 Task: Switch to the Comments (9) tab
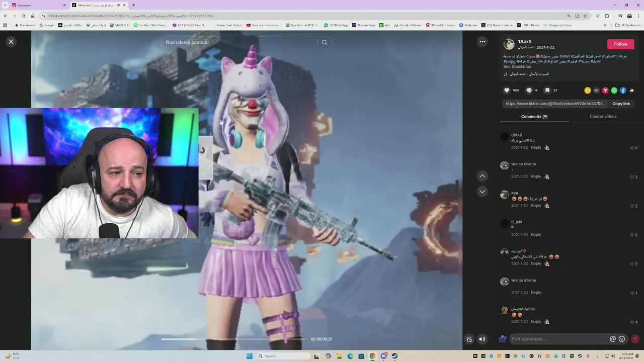coord(534,117)
